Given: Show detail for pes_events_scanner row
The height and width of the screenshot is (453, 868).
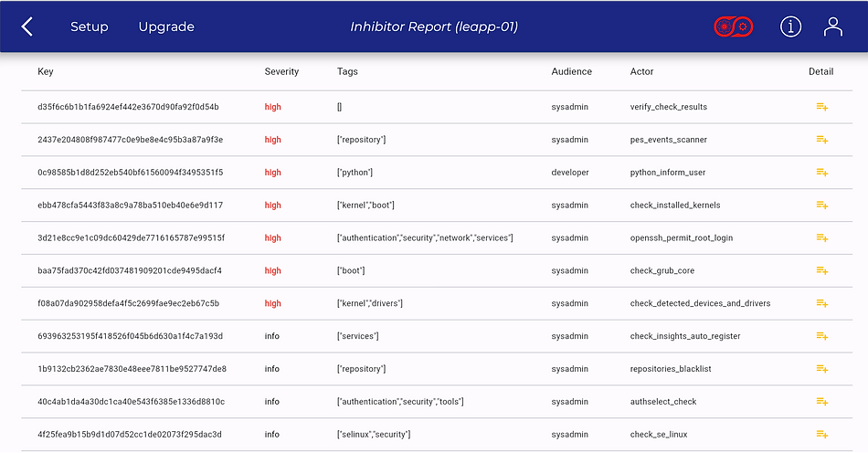Looking at the screenshot, I should pyautogui.click(x=821, y=140).
